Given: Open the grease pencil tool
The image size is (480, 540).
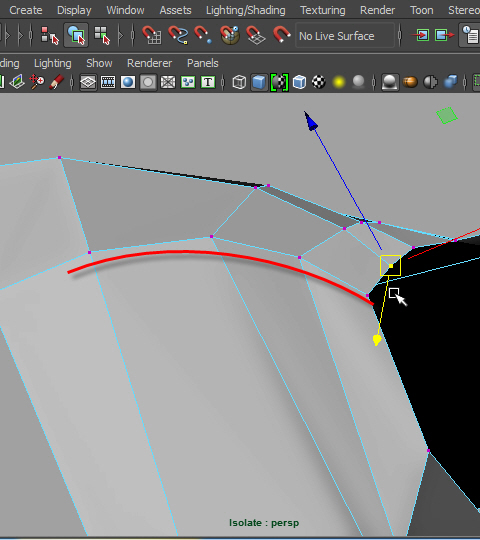Looking at the screenshot, I should (56, 82).
